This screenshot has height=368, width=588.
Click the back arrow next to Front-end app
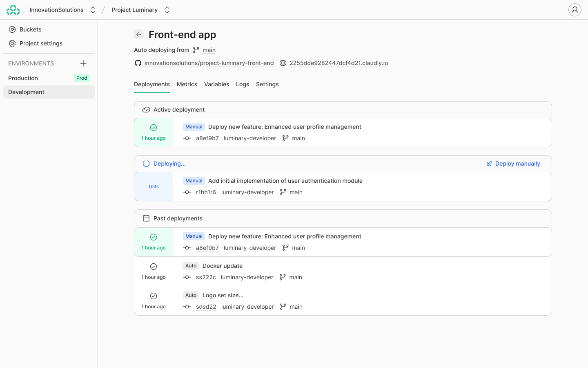[139, 34]
